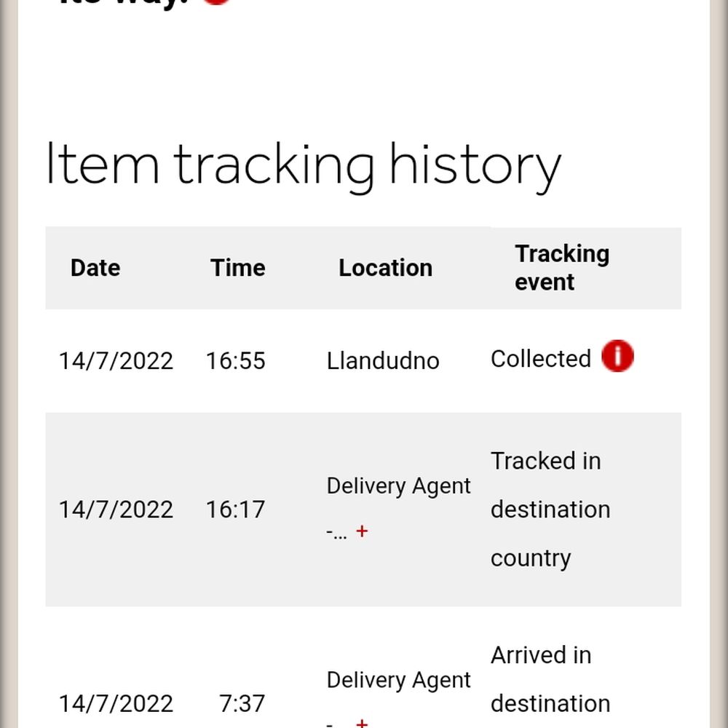Click the Date column header
Viewport: 728px width, 728px height.
point(95,268)
